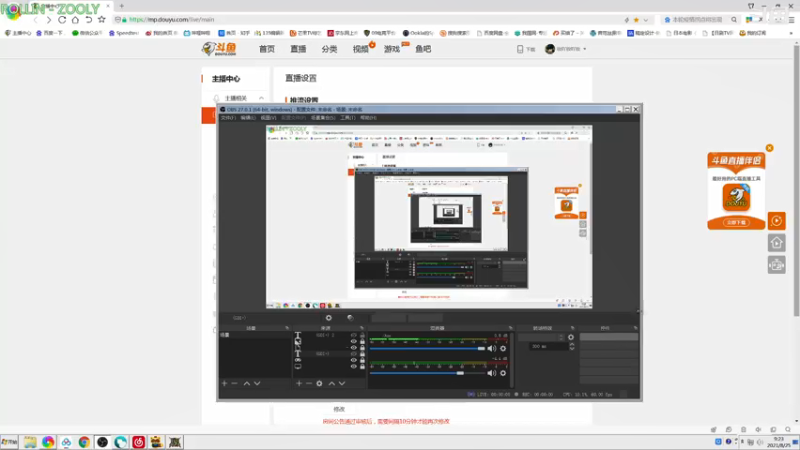The image size is (800, 450).
Task: Click the Douyu logo in site header
Action: (x=219, y=48)
